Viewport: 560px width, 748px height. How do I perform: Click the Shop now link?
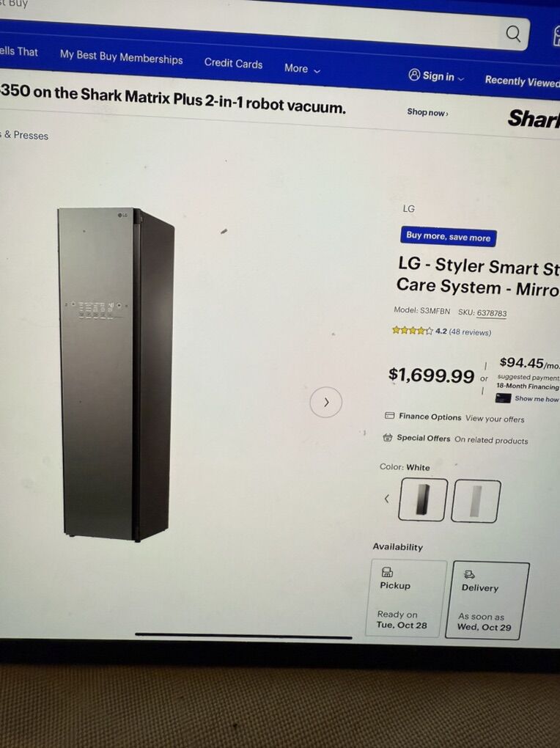[x=427, y=113]
